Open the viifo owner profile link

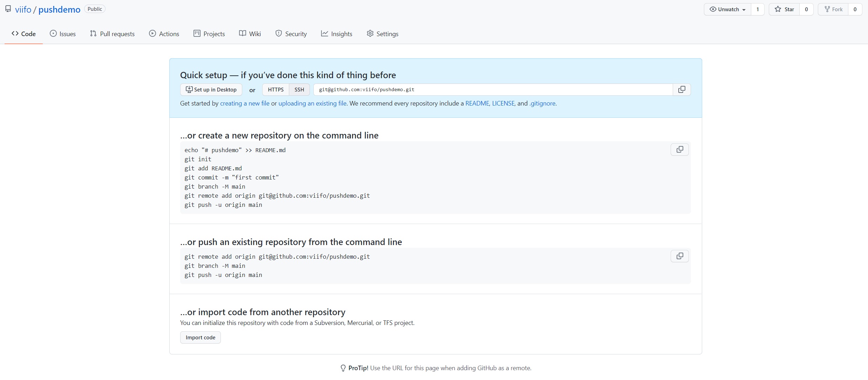point(23,9)
